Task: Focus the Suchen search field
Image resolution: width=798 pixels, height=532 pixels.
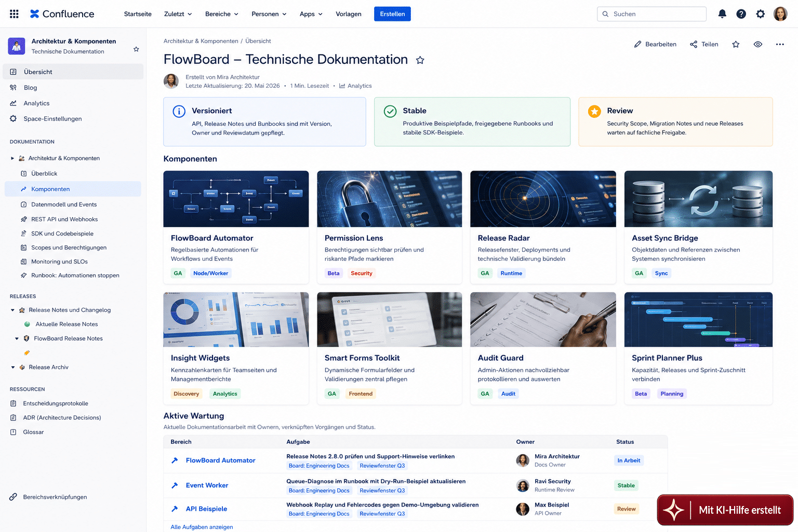Action: tap(651, 14)
